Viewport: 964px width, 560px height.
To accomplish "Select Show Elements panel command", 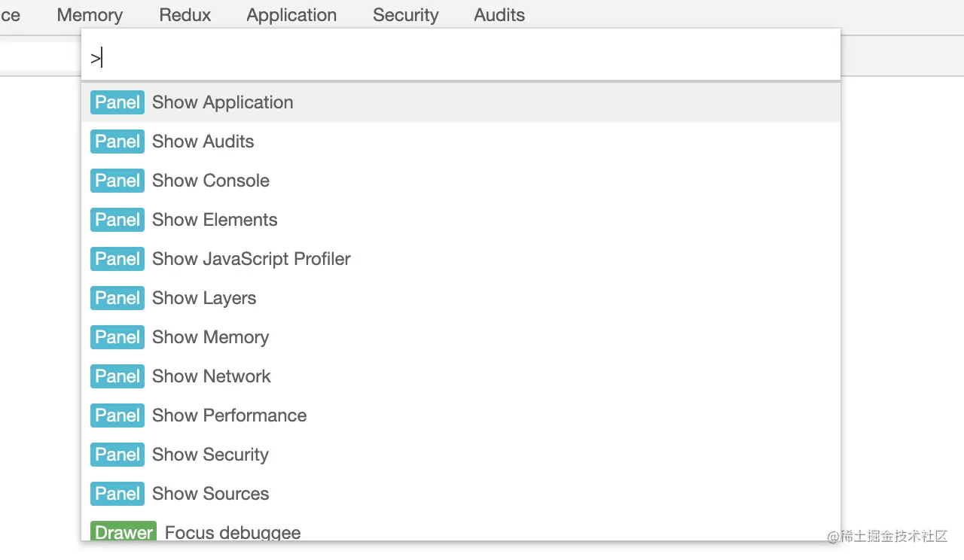I will coord(215,220).
